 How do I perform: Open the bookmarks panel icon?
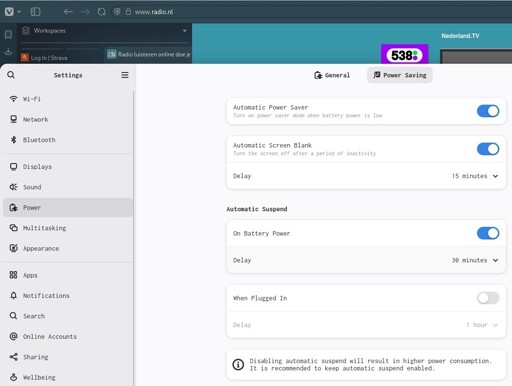(8, 34)
